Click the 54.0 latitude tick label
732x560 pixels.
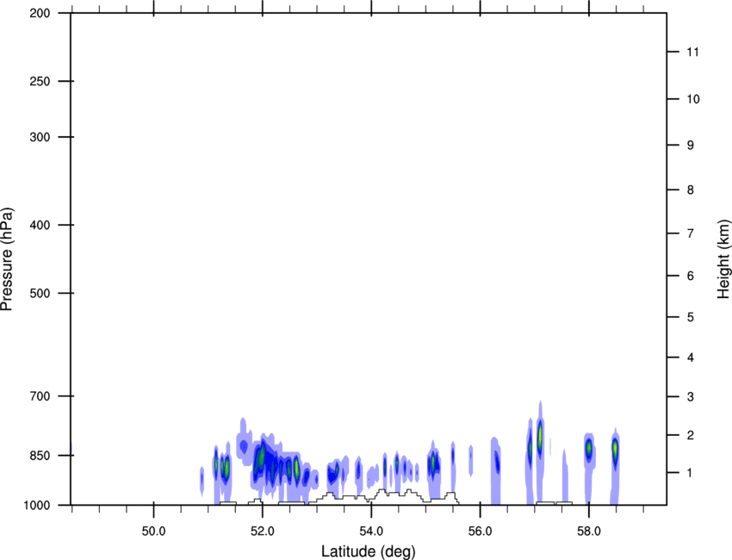click(371, 532)
